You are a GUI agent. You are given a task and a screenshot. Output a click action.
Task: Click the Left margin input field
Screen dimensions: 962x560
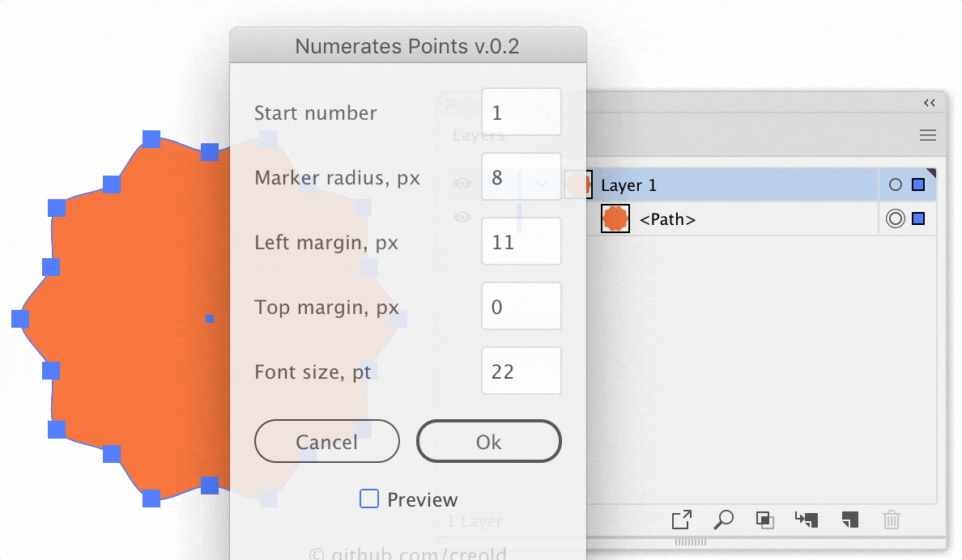[x=521, y=242]
